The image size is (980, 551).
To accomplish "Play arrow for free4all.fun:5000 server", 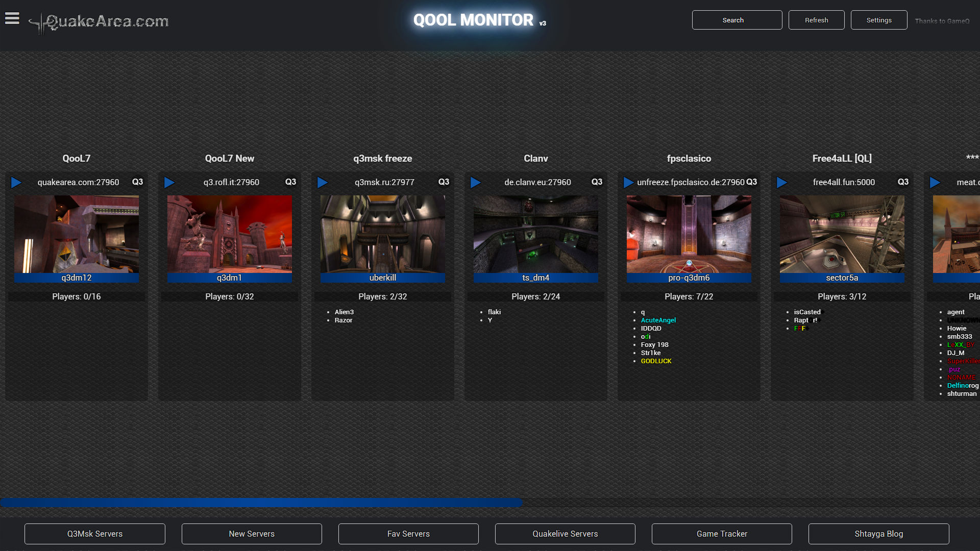I will [782, 183].
